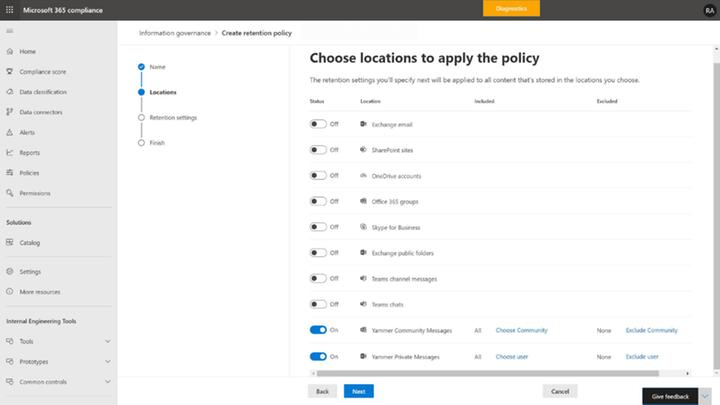This screenshot has width=720, height=405.
Task: Go to the Name wizard step
Action: coord(152,67)
